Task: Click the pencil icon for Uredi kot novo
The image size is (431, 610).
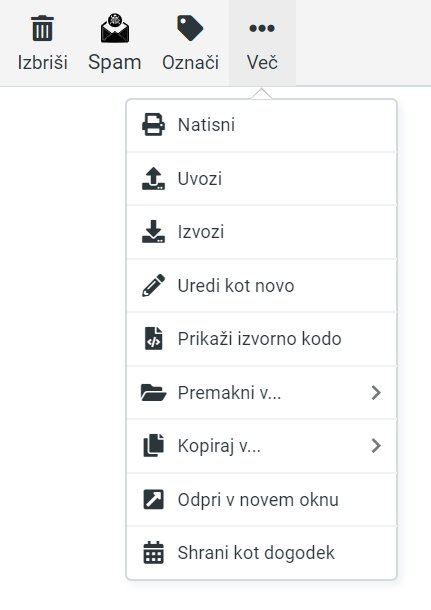Action: tap(153, 286)
